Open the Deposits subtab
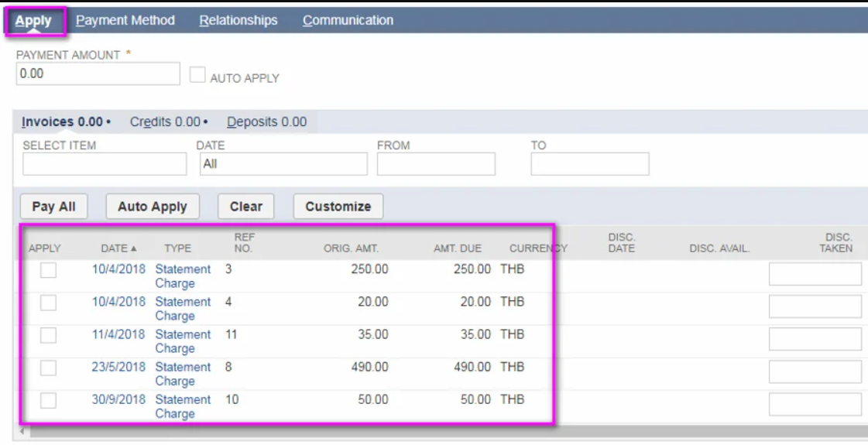This screenshot has height=445, width=868. 266,122
